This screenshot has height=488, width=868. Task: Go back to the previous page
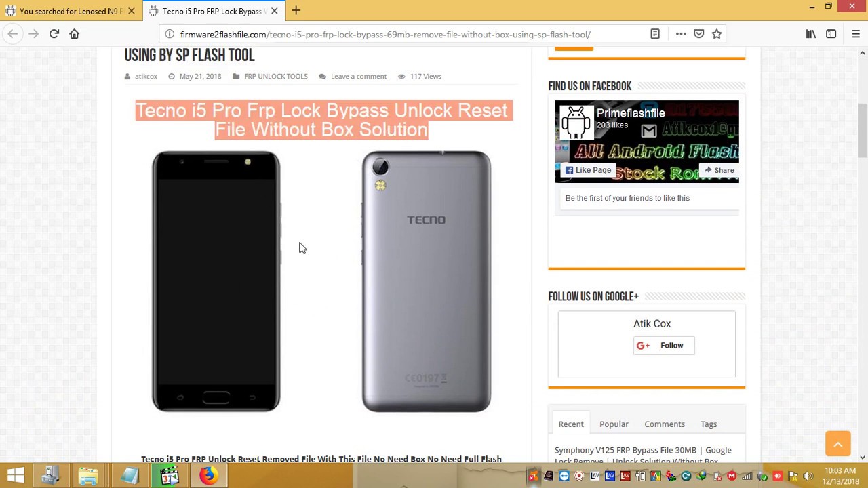[x=13, y=34]
